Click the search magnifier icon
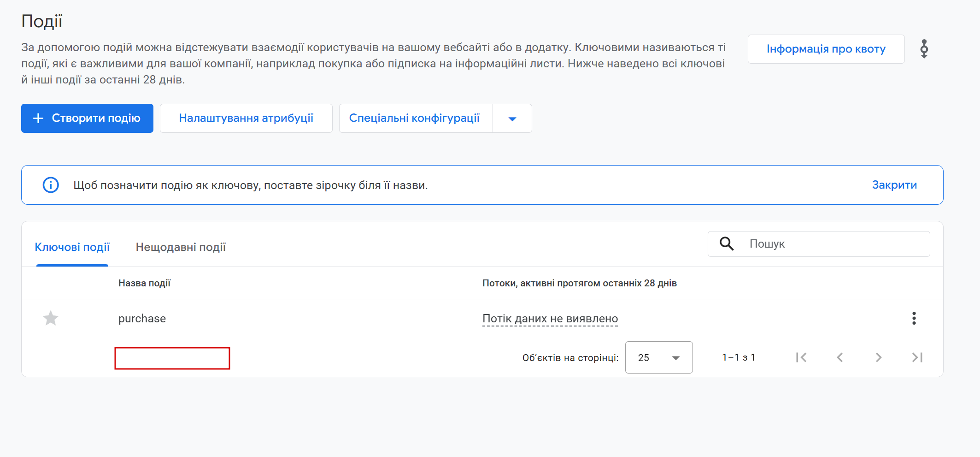 727,244
